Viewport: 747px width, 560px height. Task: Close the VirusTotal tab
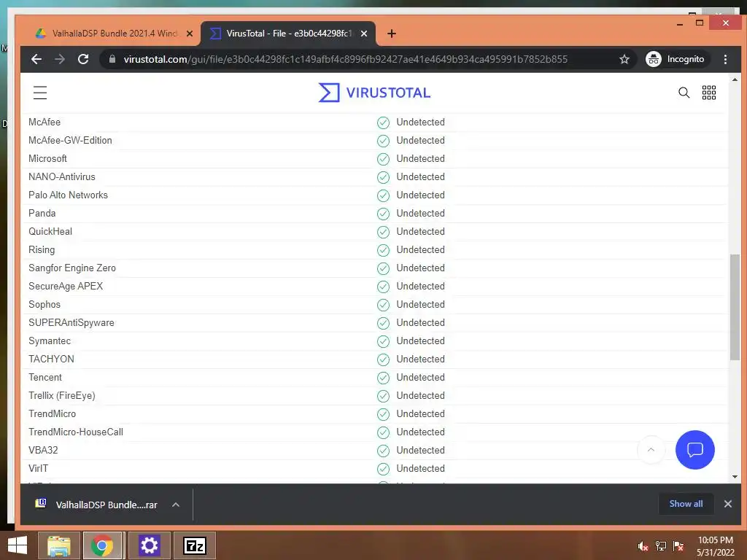(x=364, y=34)
